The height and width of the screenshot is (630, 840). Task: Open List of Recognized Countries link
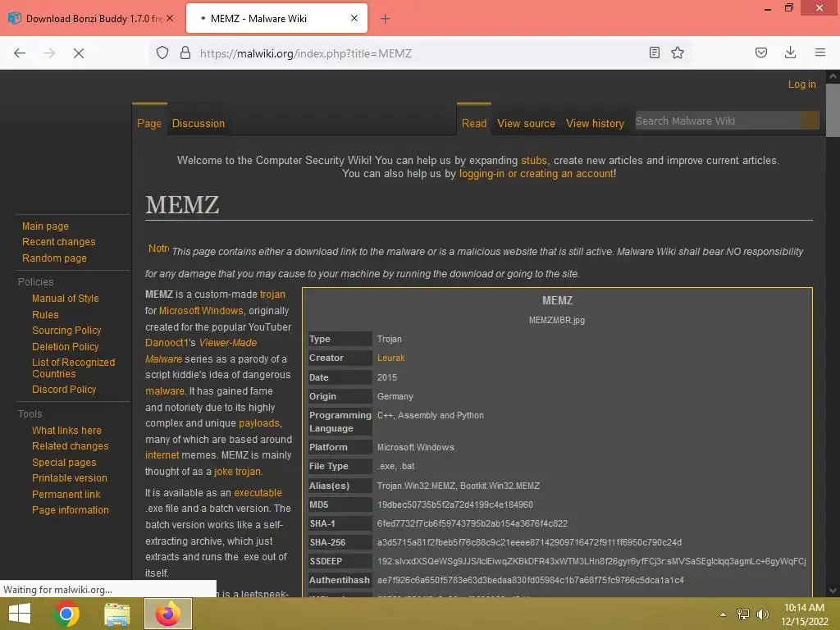click(73, 368)
